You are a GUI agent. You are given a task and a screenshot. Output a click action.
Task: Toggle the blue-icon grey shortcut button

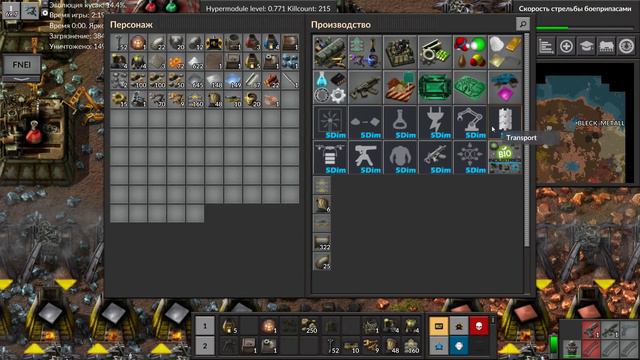[x=439, y=346]
